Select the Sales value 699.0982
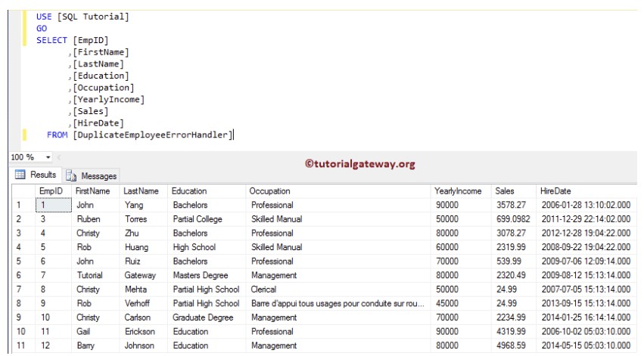 tap(513, 219)
